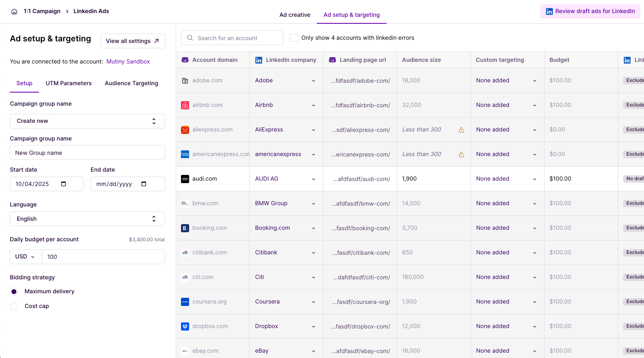This screenshot has height=358, width=644.
Task: Click the Linkedin Ads breadcrumb
Action: [91, 11]
